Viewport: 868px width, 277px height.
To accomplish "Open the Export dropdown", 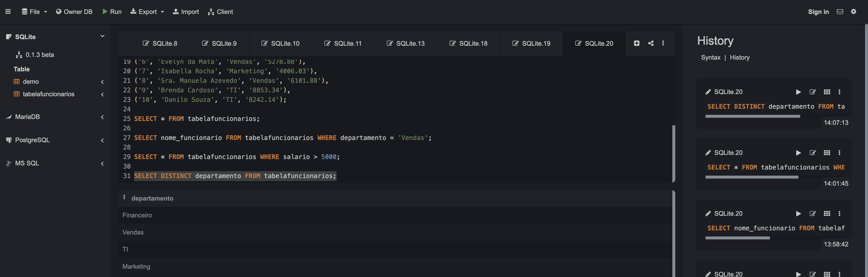I will [x=147, y=12].
